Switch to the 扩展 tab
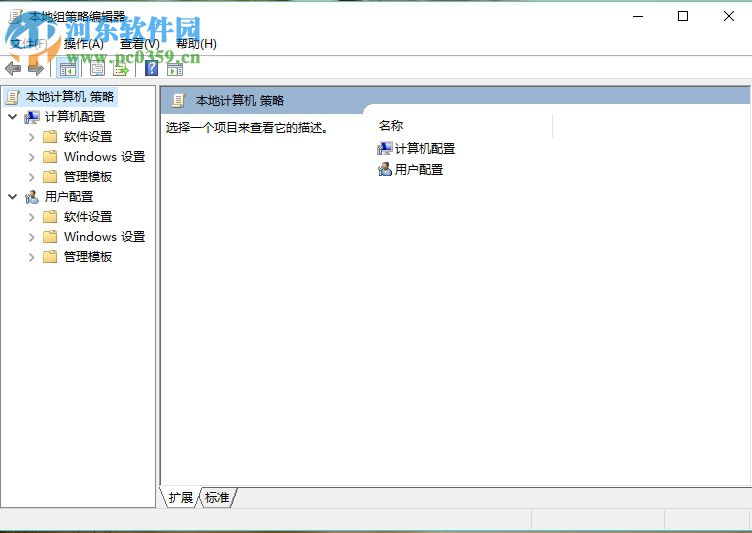 pos(181,497)
